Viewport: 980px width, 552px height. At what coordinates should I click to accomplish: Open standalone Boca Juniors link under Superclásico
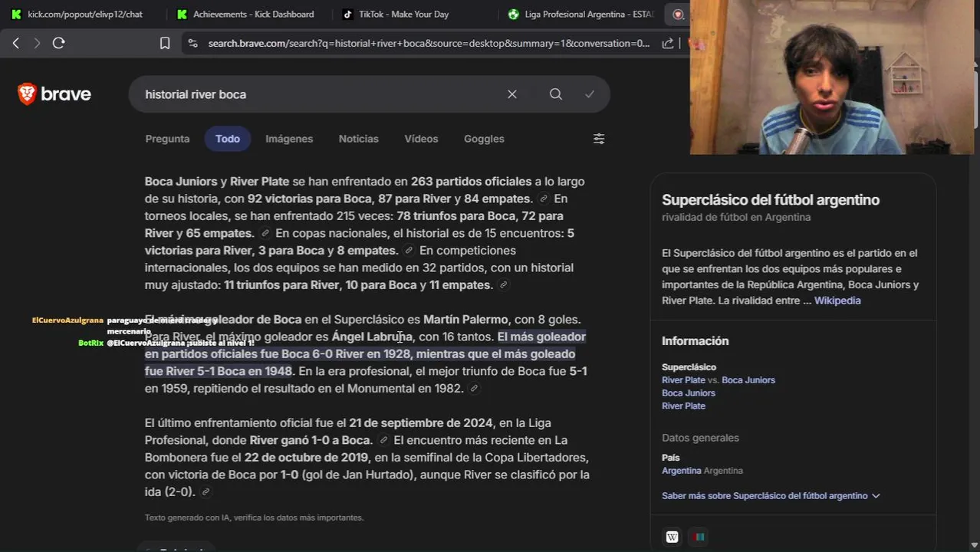coord(689,393)
